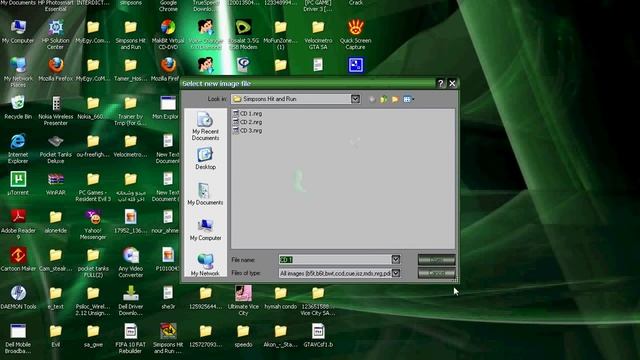Select the Psiloc_Wirel... 2.12 Unsign folder

tap(93, 300)
